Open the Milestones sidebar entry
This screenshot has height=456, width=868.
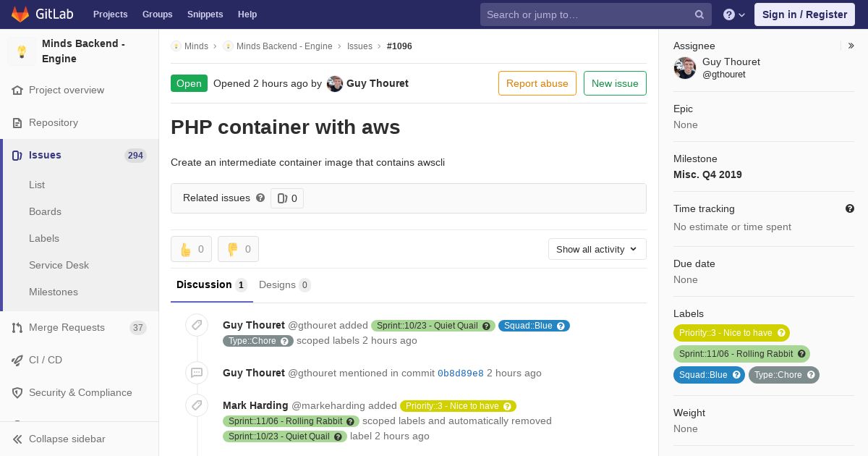pyautogui.click(x=54, y=292)
